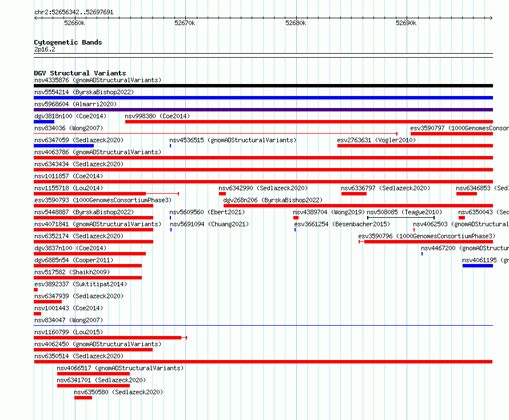Click the nsv4063786 gnomAD label
This screenshot has width=509, height=420.
click(98, 152)
